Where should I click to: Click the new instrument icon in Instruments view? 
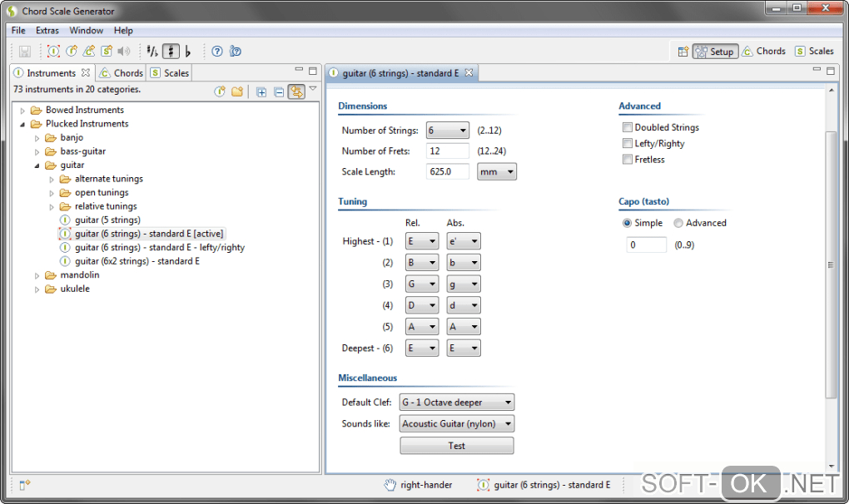click(220, 92)
